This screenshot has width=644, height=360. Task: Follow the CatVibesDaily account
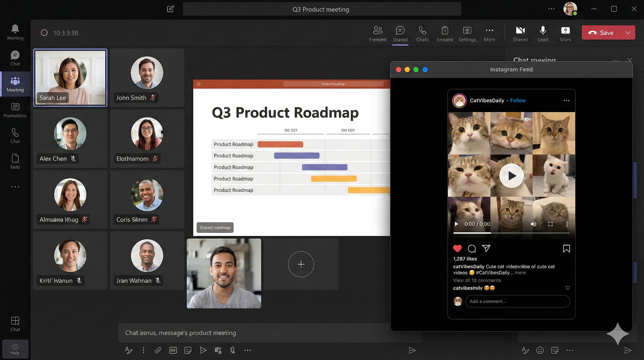pos(518,100)
